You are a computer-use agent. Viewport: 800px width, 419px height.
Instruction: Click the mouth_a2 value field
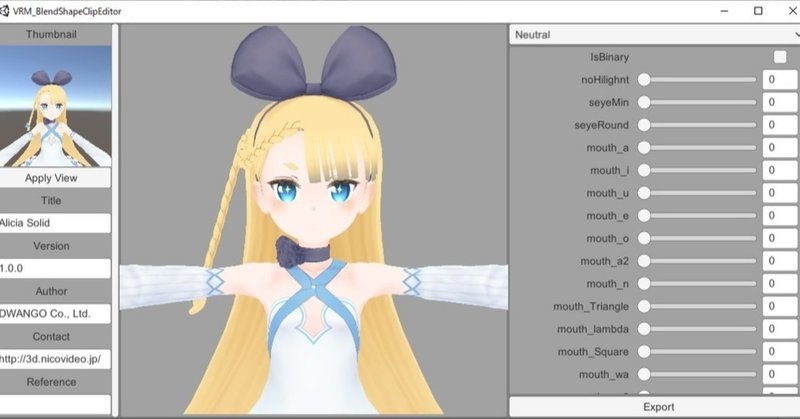[780, 261]
